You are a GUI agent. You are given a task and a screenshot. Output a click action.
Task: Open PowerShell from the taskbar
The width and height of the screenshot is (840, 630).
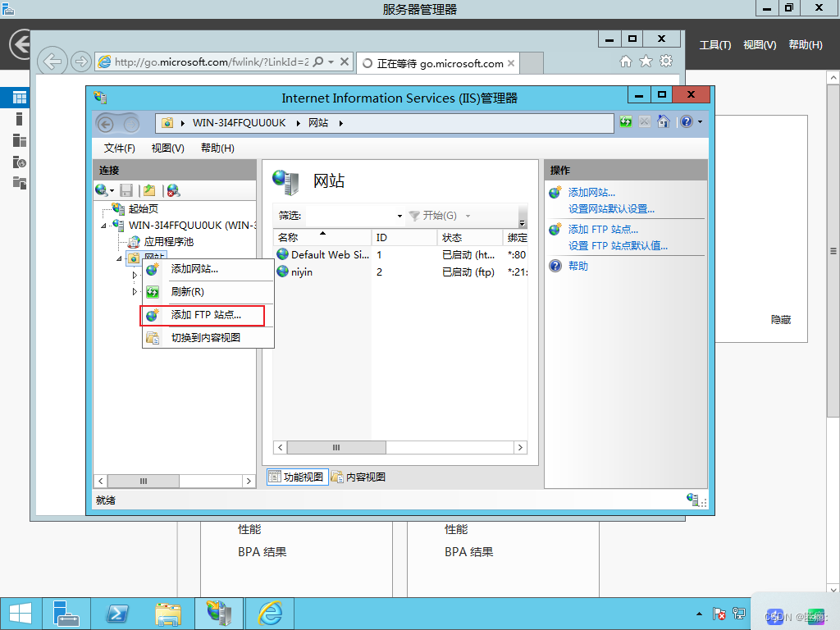(x=117, y=614)
